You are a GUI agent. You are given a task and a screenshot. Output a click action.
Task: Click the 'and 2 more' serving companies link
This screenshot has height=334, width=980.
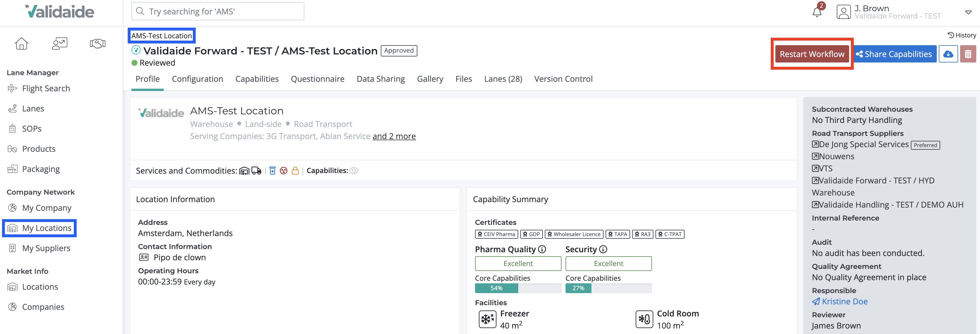coord(394,136)
